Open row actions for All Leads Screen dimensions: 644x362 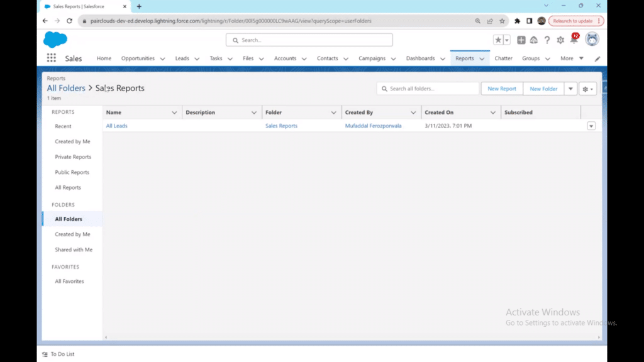click(591, 126)
